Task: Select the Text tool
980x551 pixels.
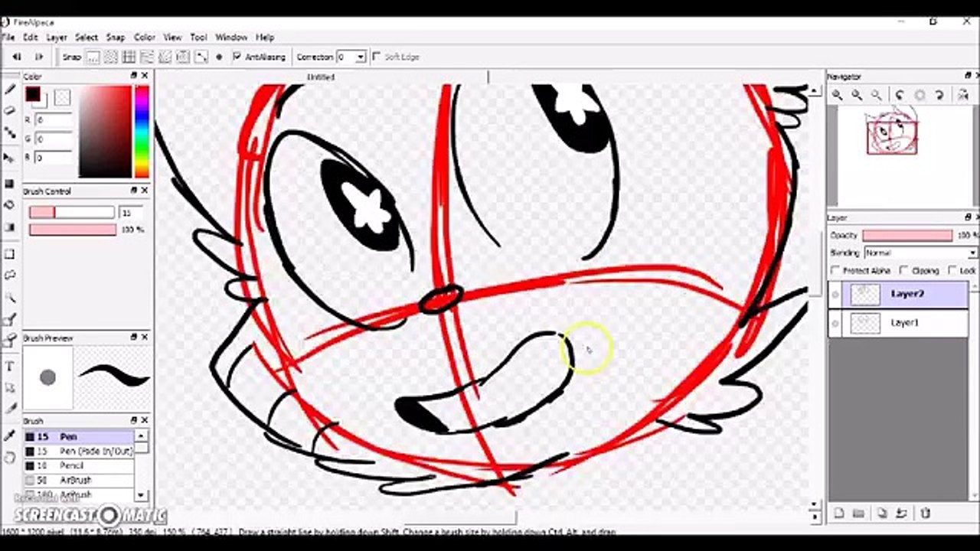Action: (10, 366)
